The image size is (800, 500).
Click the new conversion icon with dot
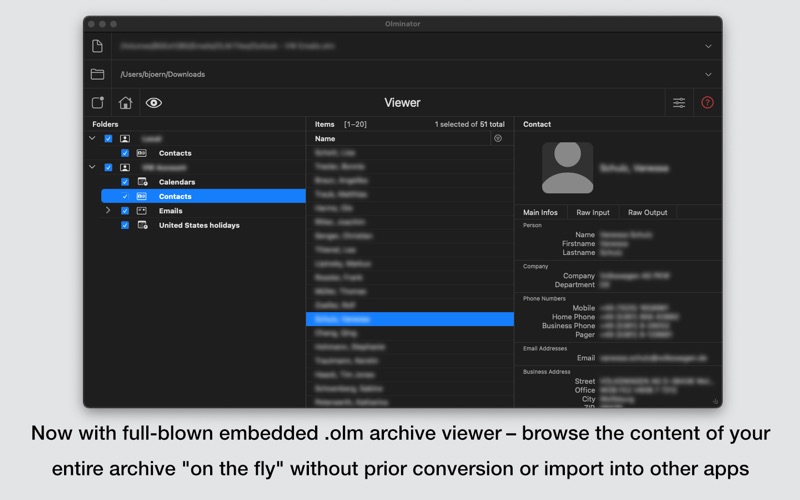click(97, 103)
